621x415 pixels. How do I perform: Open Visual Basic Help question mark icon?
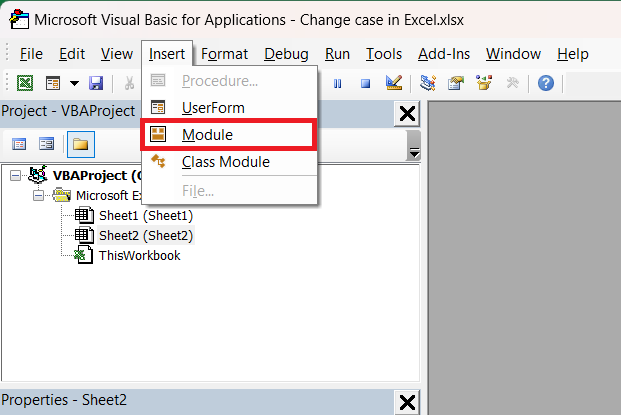[546, 83]
